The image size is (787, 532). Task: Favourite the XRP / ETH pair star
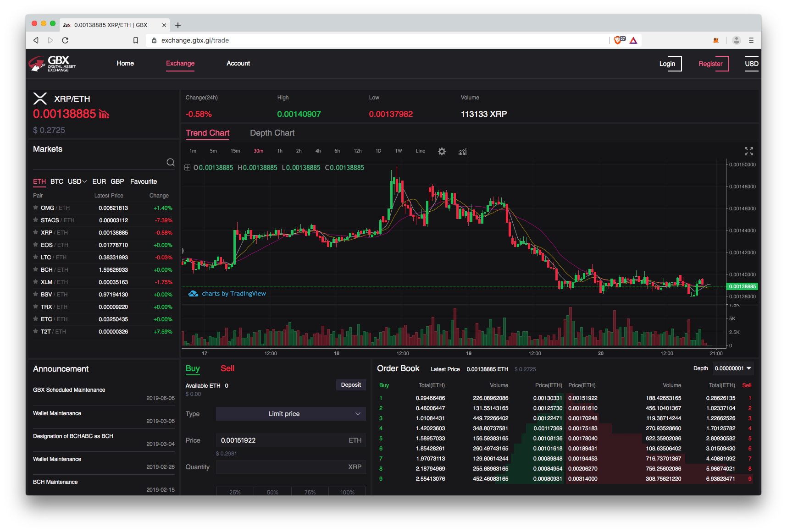(35, 232)
